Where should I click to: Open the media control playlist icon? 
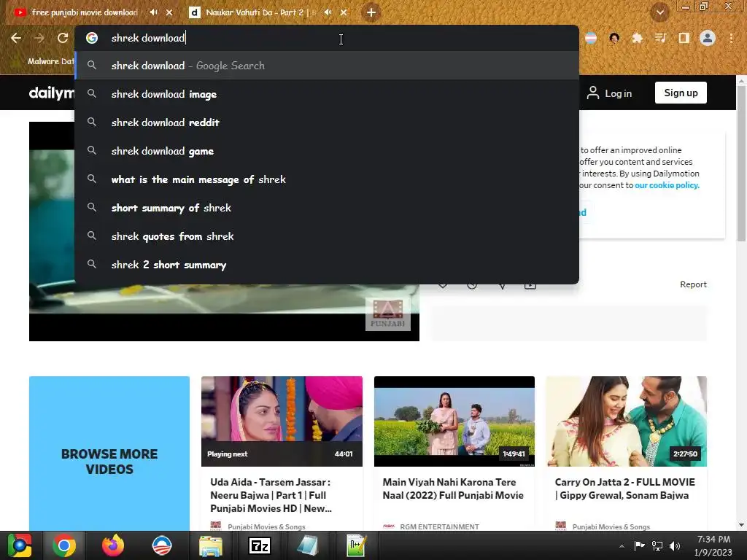(660, 38)
